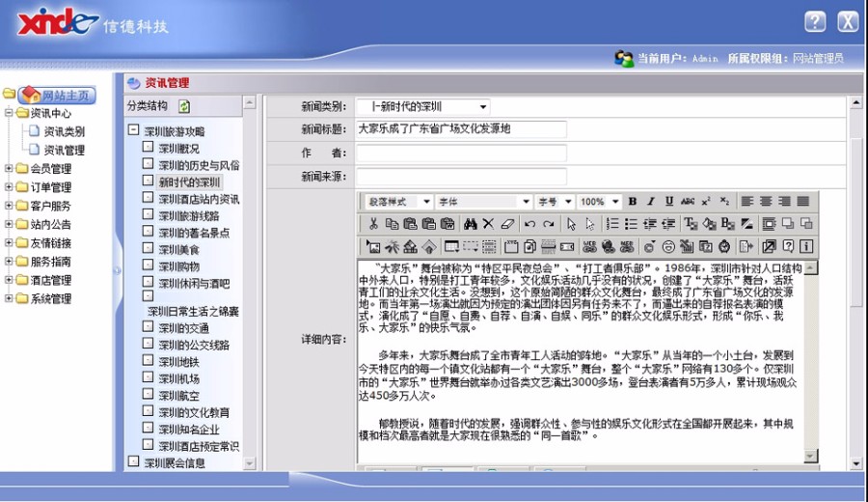
Task: Click the 新闻来源 source input field
Action: [461, 177]
